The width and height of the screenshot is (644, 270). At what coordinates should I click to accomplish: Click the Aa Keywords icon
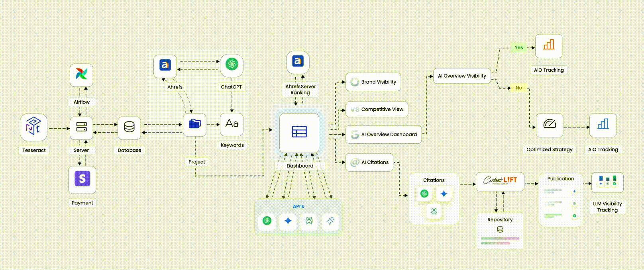click(x=232, y=124)
